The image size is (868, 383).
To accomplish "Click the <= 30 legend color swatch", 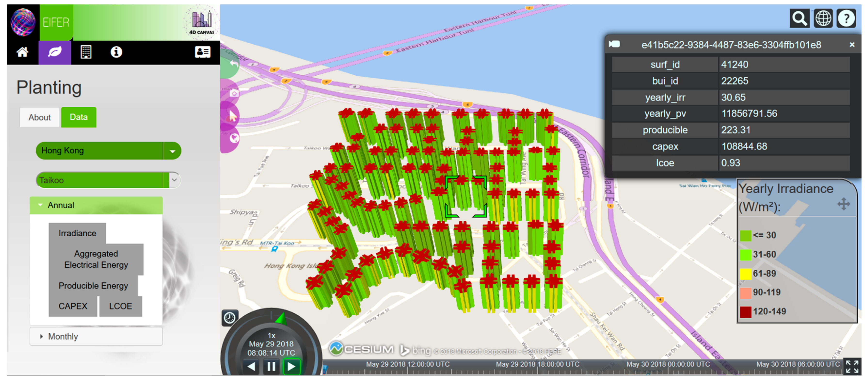I will [746, 235].
